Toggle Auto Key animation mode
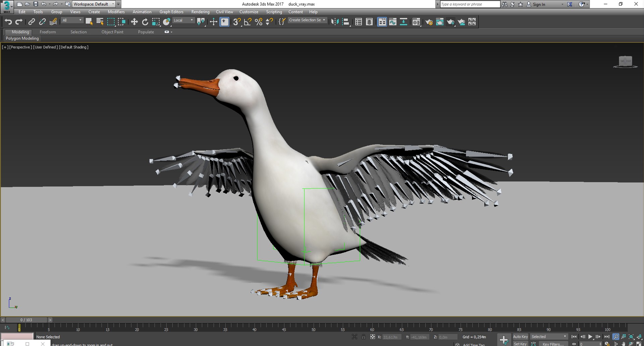644x346 pixels. pos(520,337)
